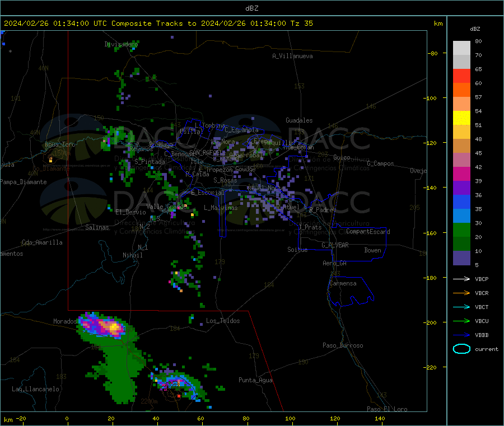Click the green VBCU arrow legend icon
The width and height of the screenshot is (504, 426).
pyautogui.click(x=461, y=321)
